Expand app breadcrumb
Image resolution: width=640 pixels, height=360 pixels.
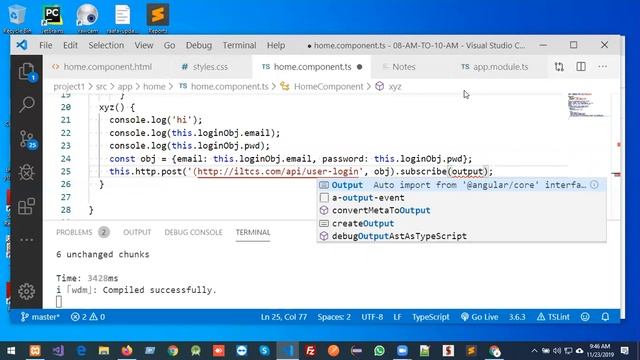pyautogui.click(x=125, y=87)
